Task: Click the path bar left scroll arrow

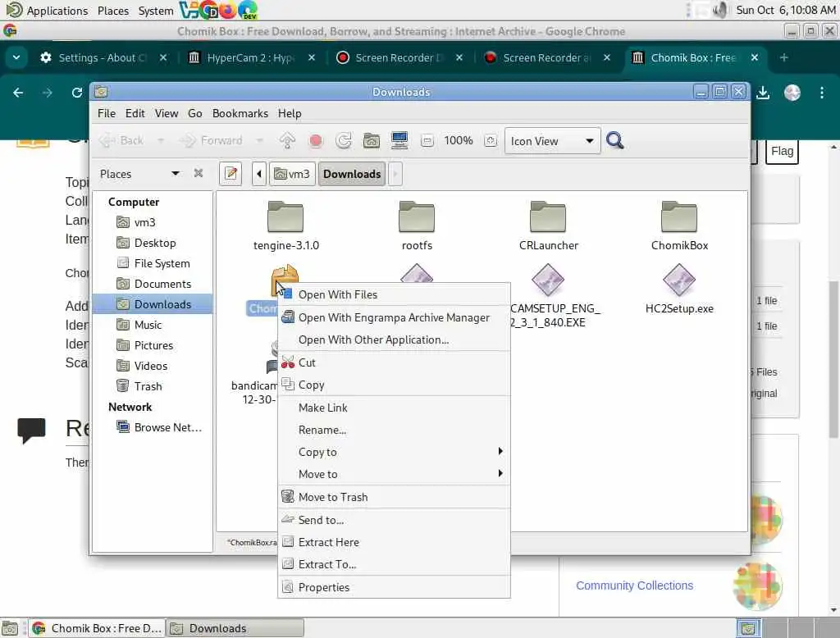Action: coord(259,174)
